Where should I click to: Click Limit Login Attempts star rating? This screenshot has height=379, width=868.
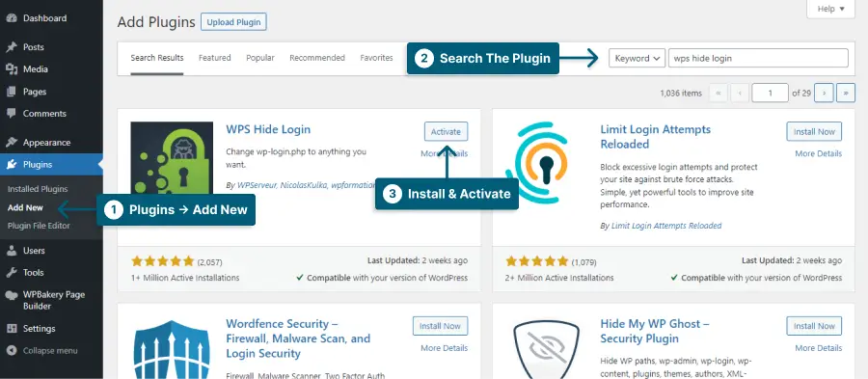[x=536, y=261]
